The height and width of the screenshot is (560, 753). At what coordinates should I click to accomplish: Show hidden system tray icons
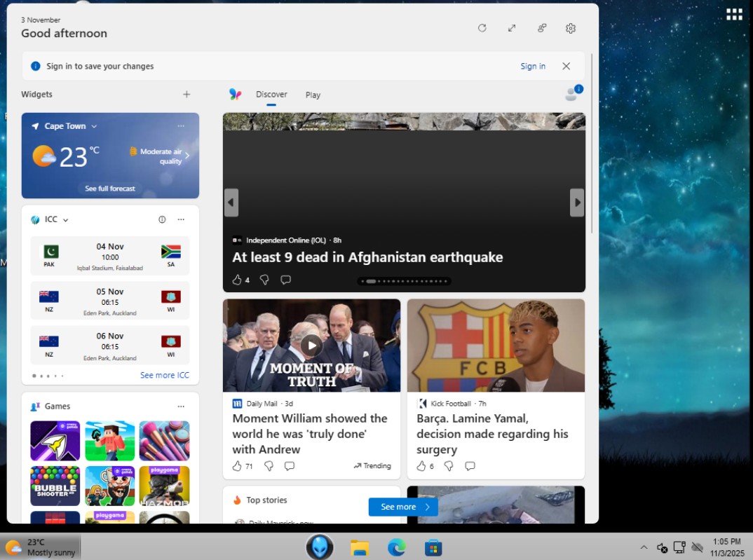[x=644, y=547]
